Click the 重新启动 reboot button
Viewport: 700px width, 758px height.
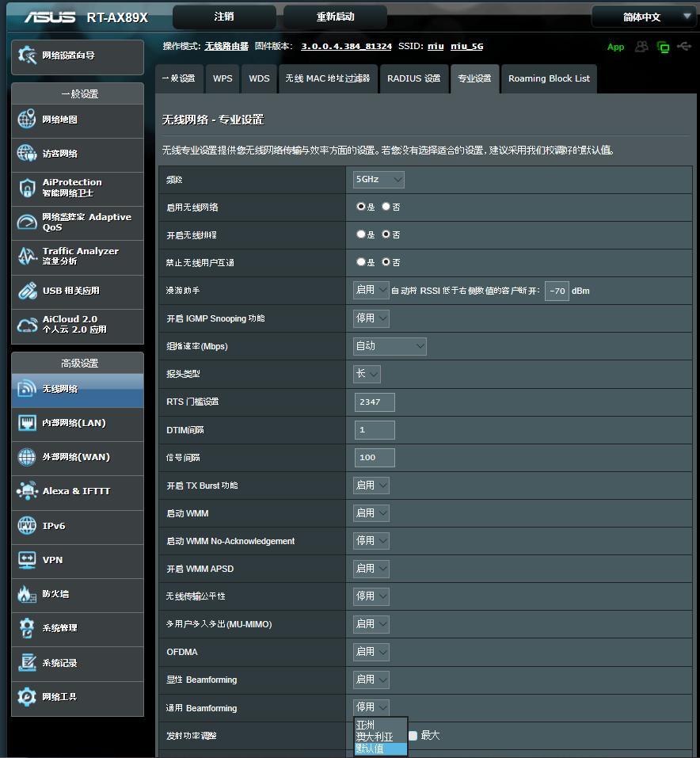coord(335,17)
